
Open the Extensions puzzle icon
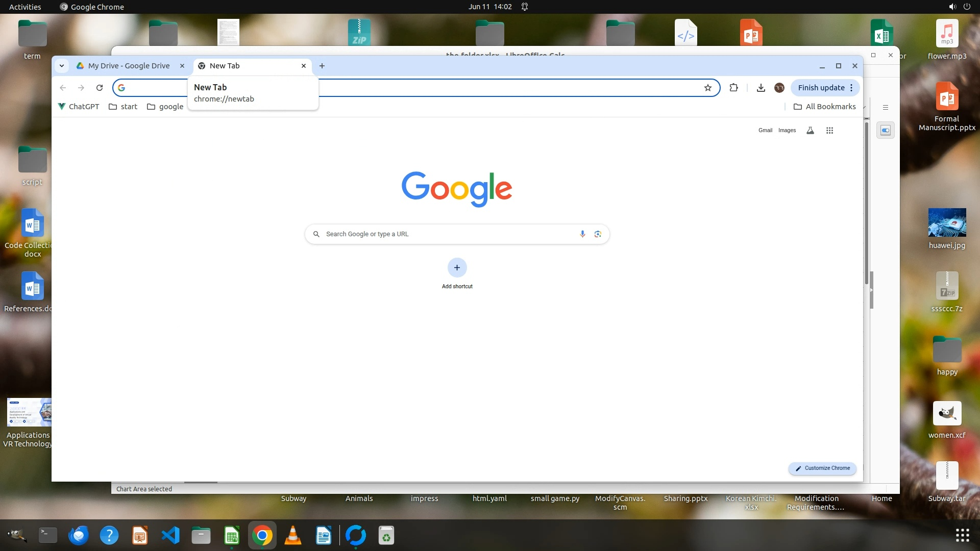coord(733,88)
